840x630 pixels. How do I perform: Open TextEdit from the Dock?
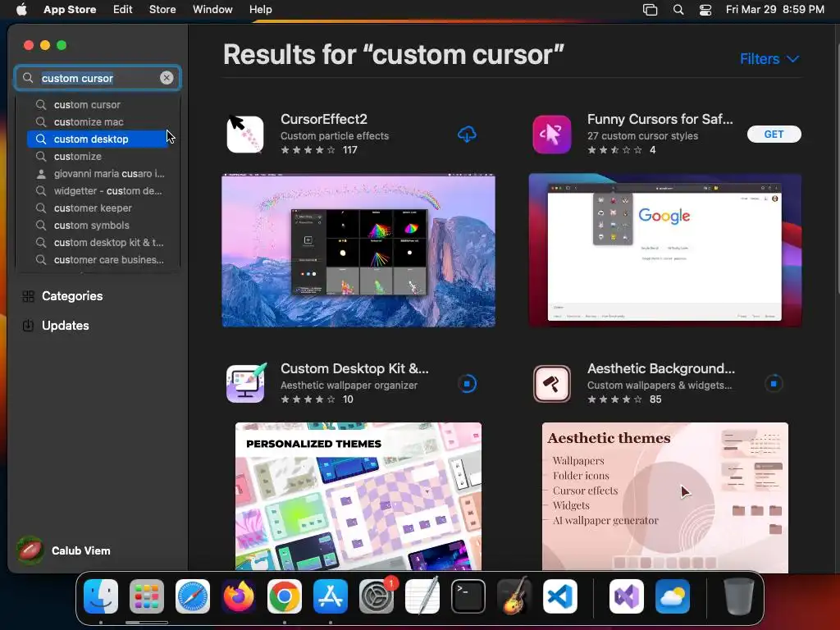click(422, 596)
